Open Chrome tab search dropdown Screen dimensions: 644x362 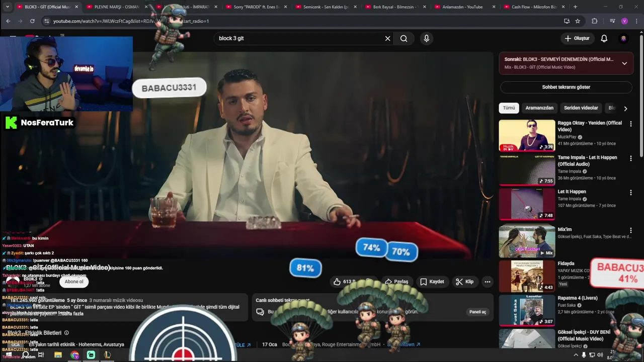(x=7, y=7)
